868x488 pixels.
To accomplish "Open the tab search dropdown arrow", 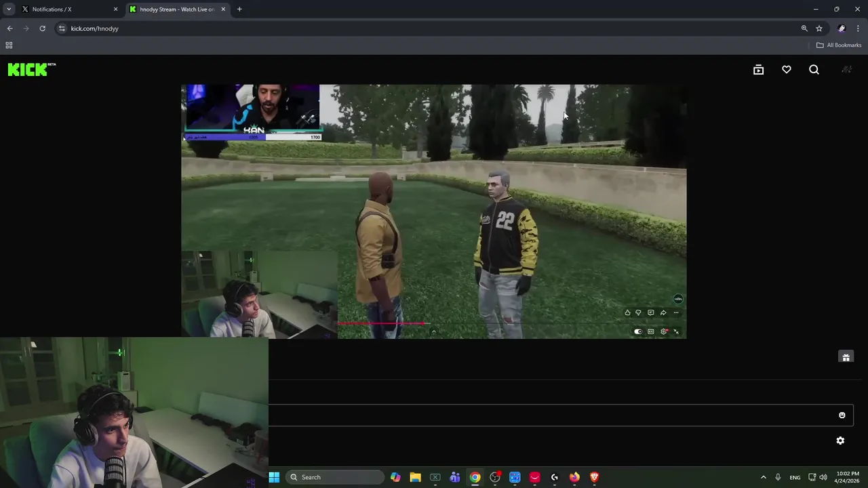I will click(x=9, y=9).
